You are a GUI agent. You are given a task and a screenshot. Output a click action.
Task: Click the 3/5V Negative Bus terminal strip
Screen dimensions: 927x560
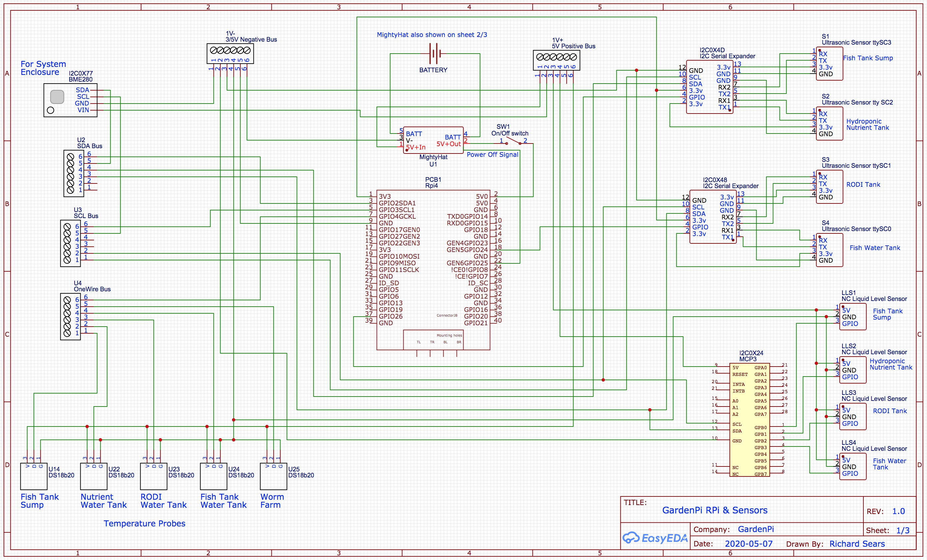pos(230,53)
